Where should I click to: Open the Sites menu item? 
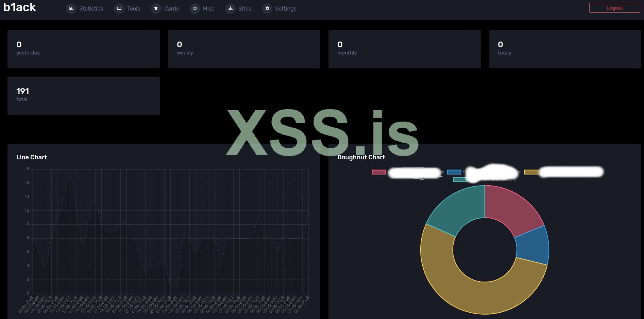[238, 9]
